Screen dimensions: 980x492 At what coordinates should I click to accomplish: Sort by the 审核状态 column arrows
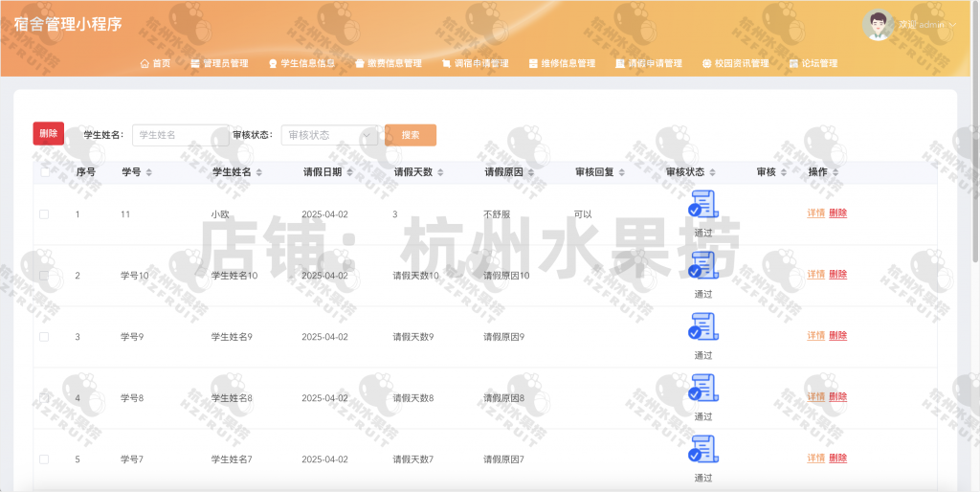click(x=712, y=172)
